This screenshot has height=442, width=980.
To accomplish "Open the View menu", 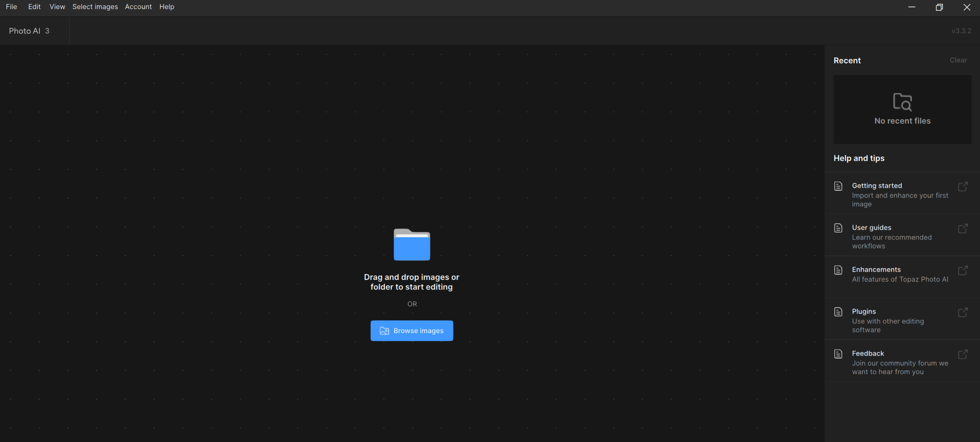I will pos(57,7).
